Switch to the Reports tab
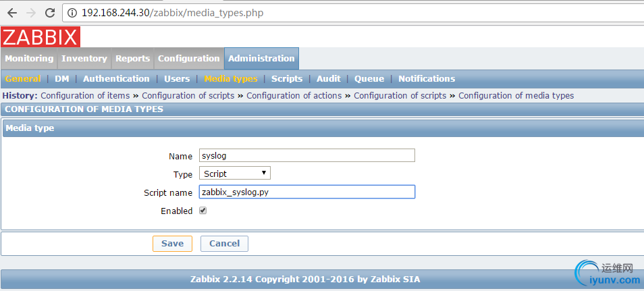 coord(132,59)
